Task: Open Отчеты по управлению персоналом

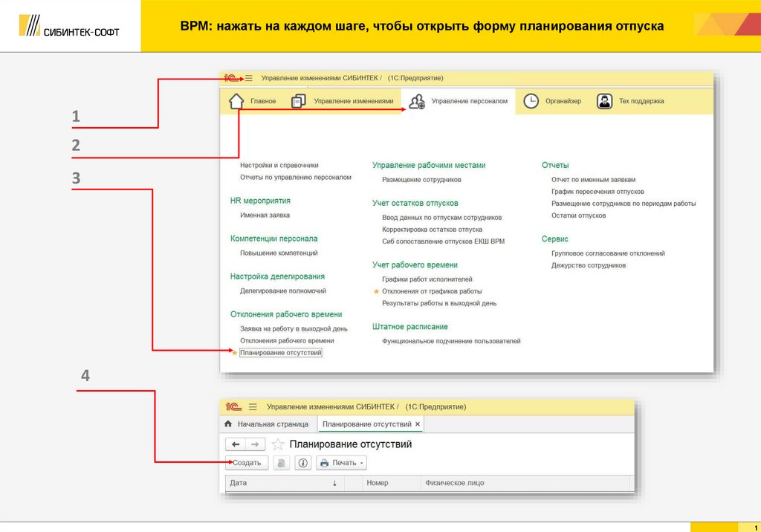Action: point(296,177)
